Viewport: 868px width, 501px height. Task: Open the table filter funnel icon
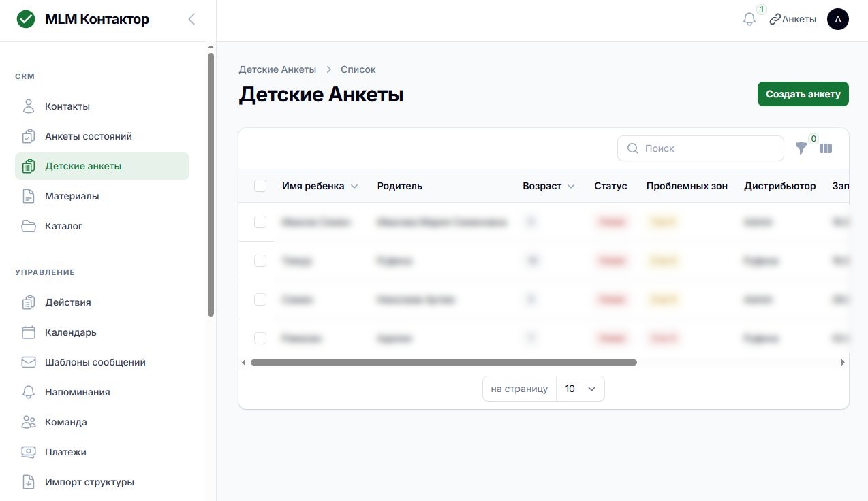pyautogui.click(x=801, y=148)
